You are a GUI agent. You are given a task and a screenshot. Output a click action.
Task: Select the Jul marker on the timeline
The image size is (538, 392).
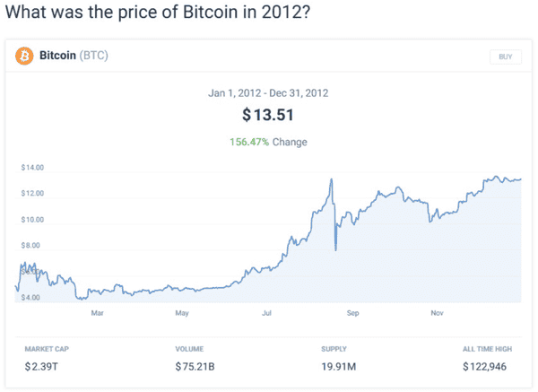coord(266,313)
